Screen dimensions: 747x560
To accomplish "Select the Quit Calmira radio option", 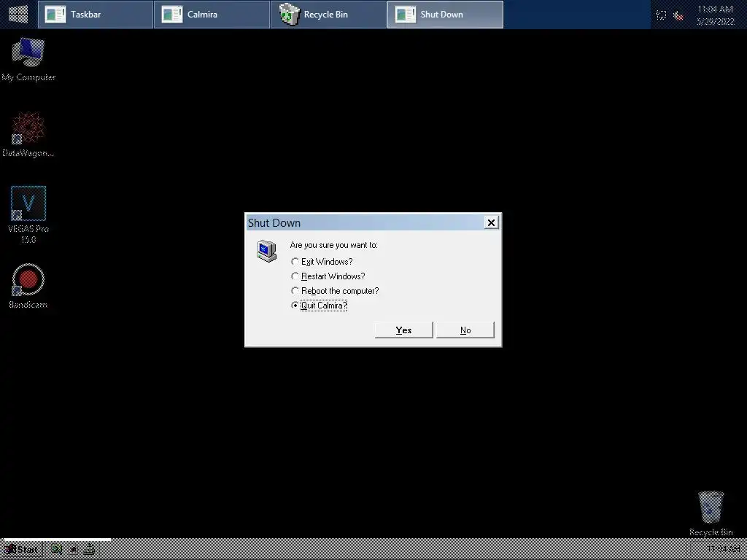I will pyautogui.click(x=320, y=306).
